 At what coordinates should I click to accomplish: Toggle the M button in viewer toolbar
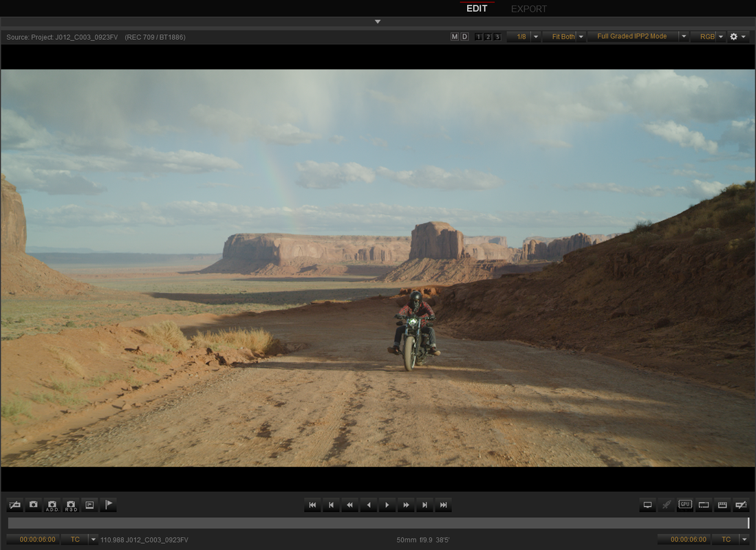[454, 36]
